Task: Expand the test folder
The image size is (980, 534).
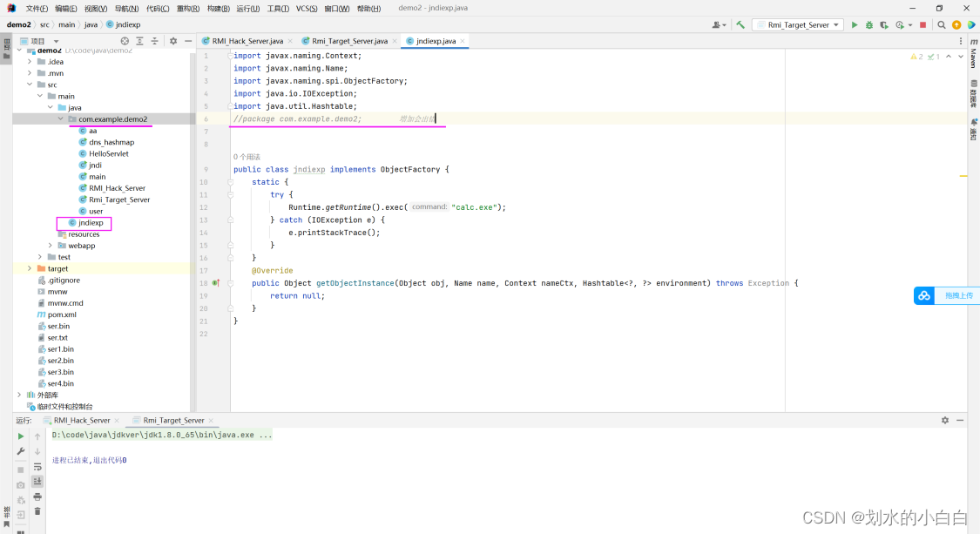Action: point(40,257)
